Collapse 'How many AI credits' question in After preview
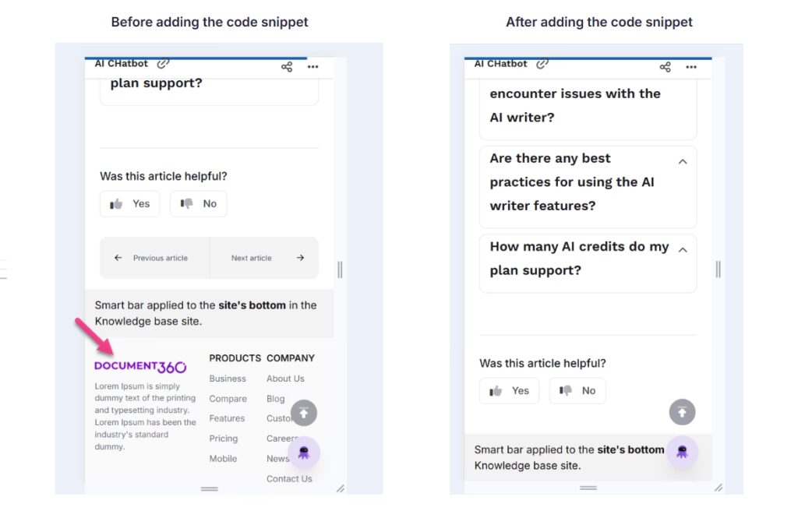 683,250
